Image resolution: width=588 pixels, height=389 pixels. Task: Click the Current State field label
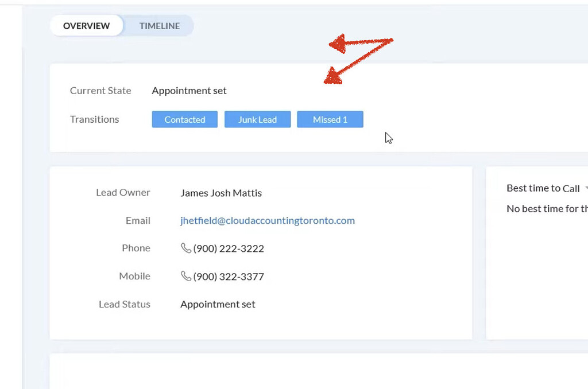(x=100, y=91)
